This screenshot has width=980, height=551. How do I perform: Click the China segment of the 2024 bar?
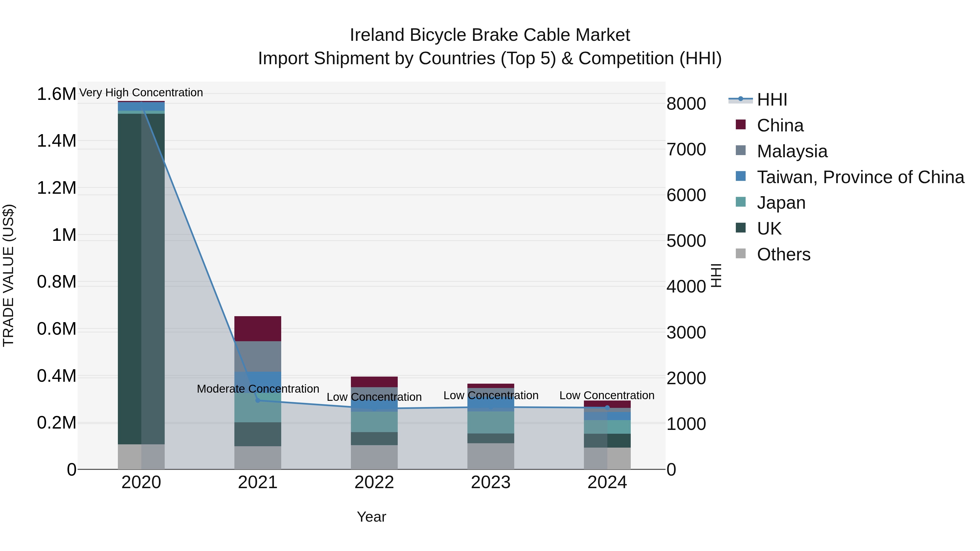click(607, 404)
